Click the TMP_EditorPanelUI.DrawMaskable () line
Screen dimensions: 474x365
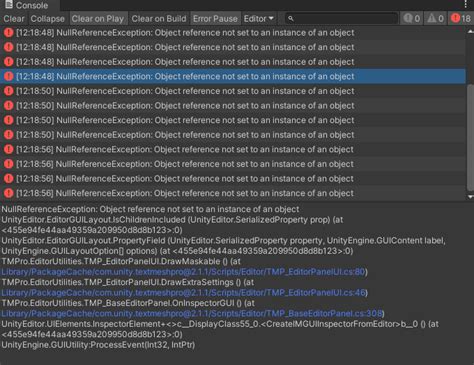tap(121, 262)
